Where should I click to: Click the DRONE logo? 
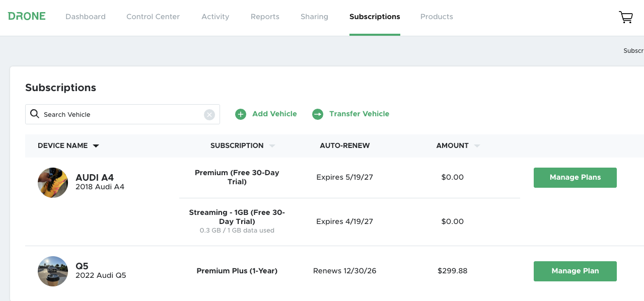click(27, 16)
